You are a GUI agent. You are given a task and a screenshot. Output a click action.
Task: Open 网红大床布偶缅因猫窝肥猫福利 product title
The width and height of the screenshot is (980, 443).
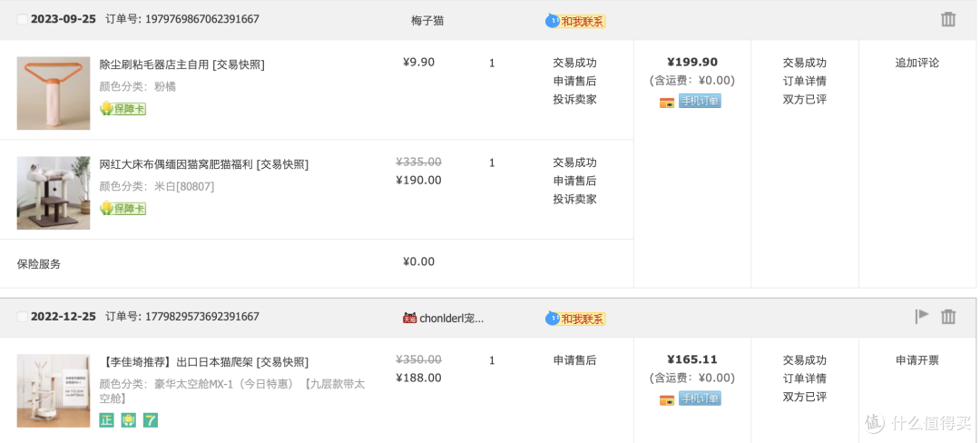[176, 164]
